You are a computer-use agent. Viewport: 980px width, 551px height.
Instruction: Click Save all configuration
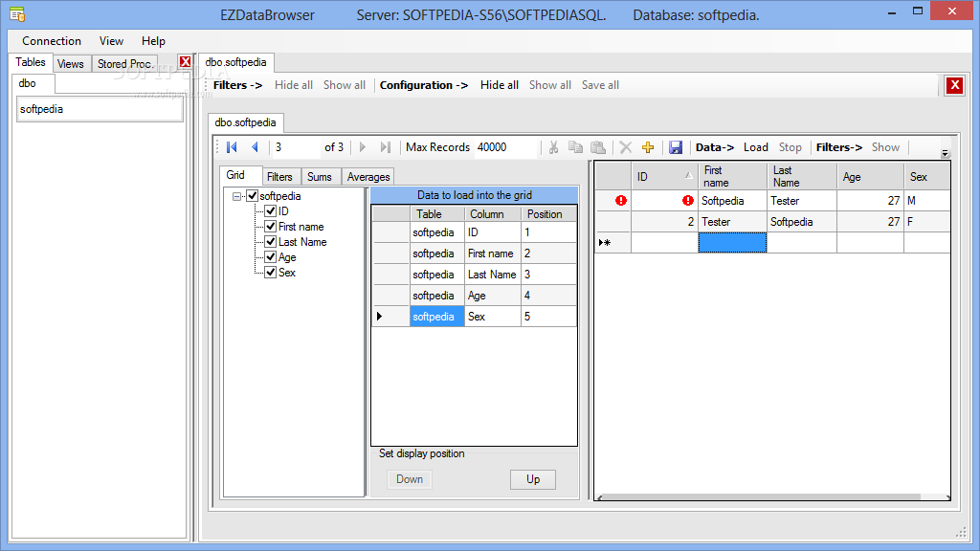pos(601,85)
